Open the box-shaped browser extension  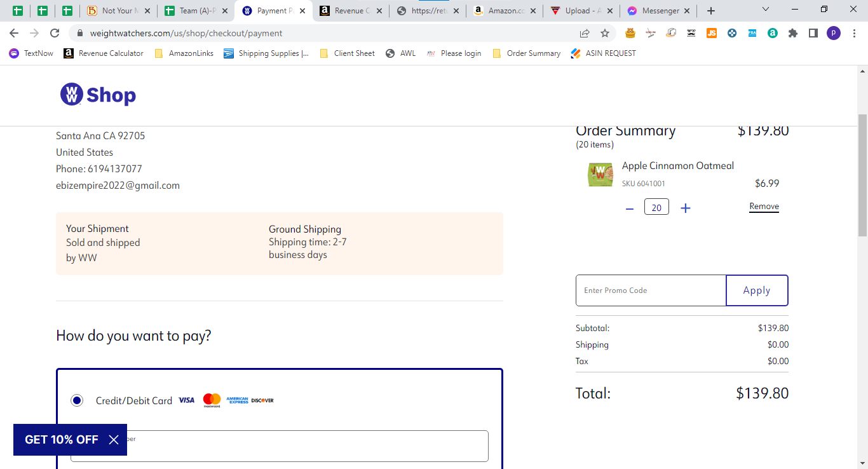671,33
